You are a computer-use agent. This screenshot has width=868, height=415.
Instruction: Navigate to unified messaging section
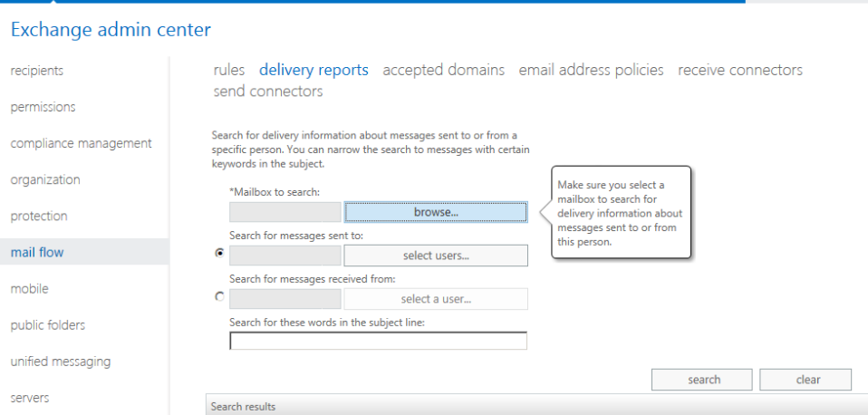pos(61,361)
